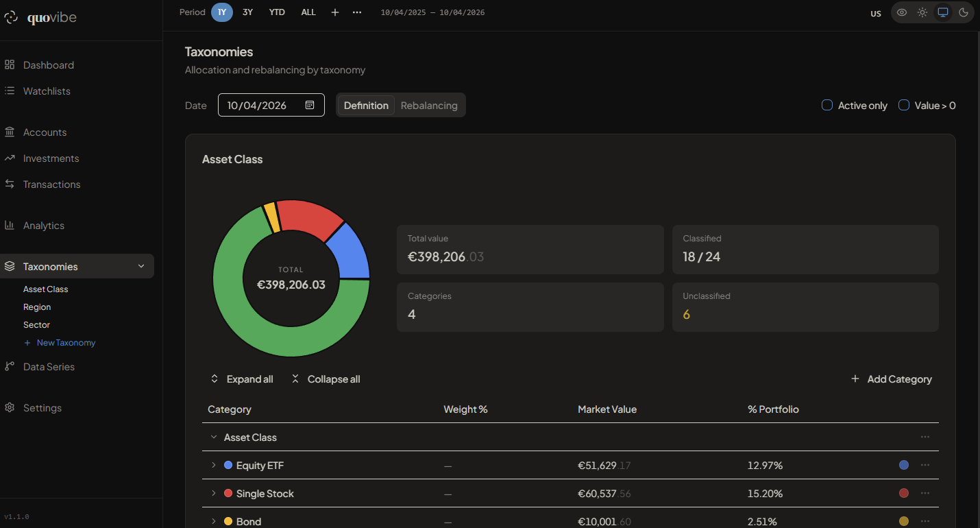
Task: Enable the Active only checkbox
Action: [x=827, y=105]
